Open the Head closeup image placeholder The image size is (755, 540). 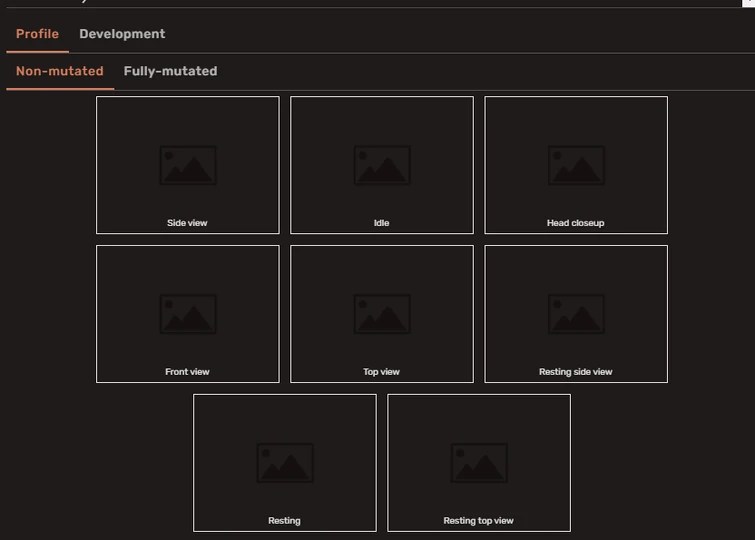click(x=576, y=165)
